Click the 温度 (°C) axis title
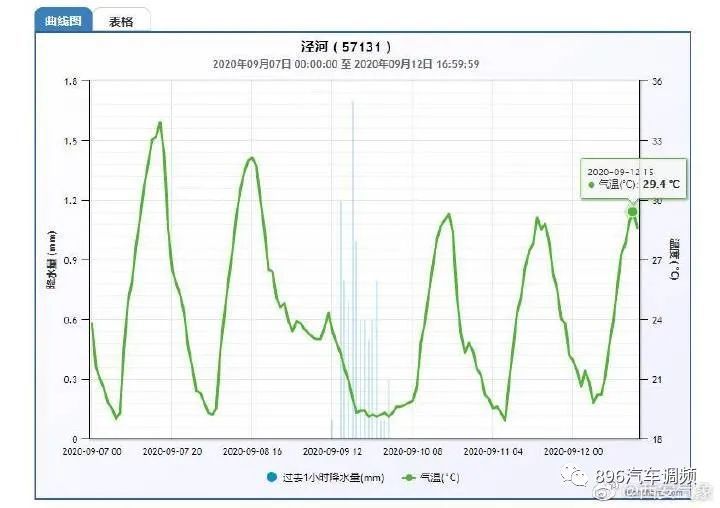Viewport: 720px width, 508px height. click(x=675, y=260)
